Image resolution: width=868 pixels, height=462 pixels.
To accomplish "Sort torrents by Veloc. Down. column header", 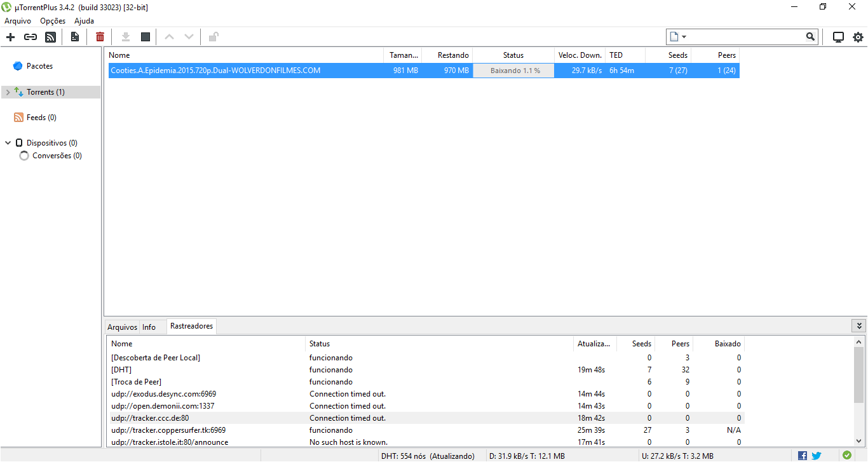I will click(x=580, y=55).
